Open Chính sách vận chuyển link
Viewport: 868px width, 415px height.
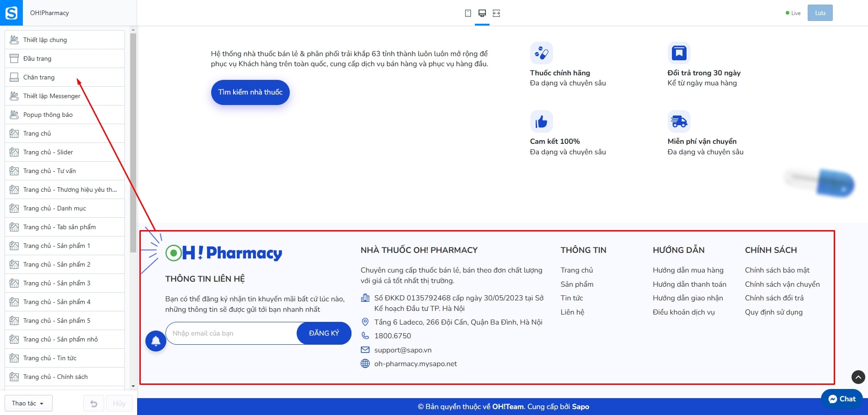(x=783, y=284)
